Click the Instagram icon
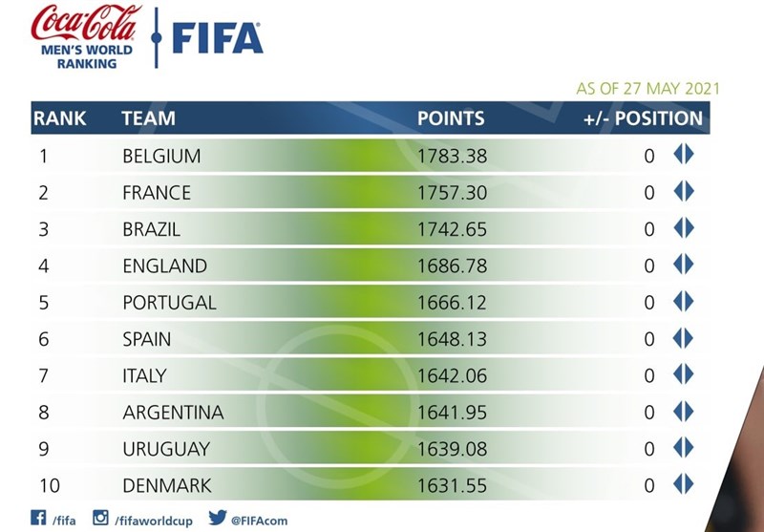The image size is (764, 532). coord(100,519)
